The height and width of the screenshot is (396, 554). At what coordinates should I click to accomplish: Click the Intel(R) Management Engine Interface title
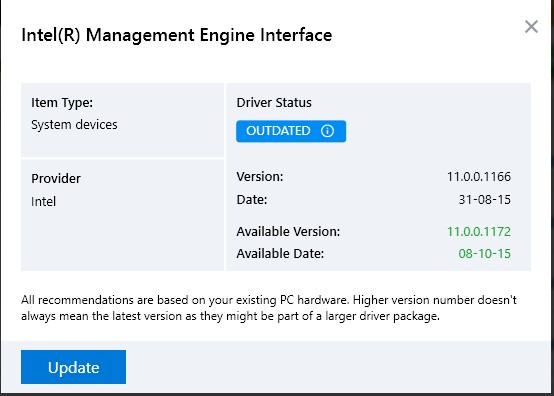click(177, 35)
